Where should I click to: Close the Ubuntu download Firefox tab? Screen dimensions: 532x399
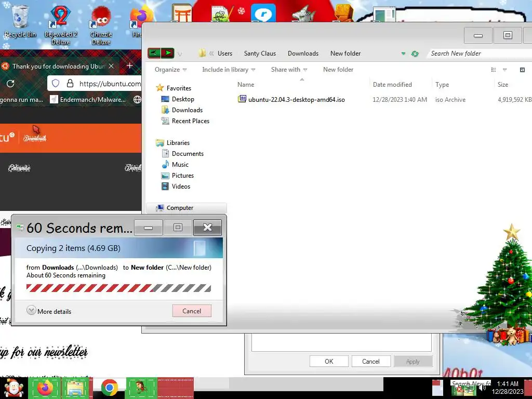tap(111, 66)
